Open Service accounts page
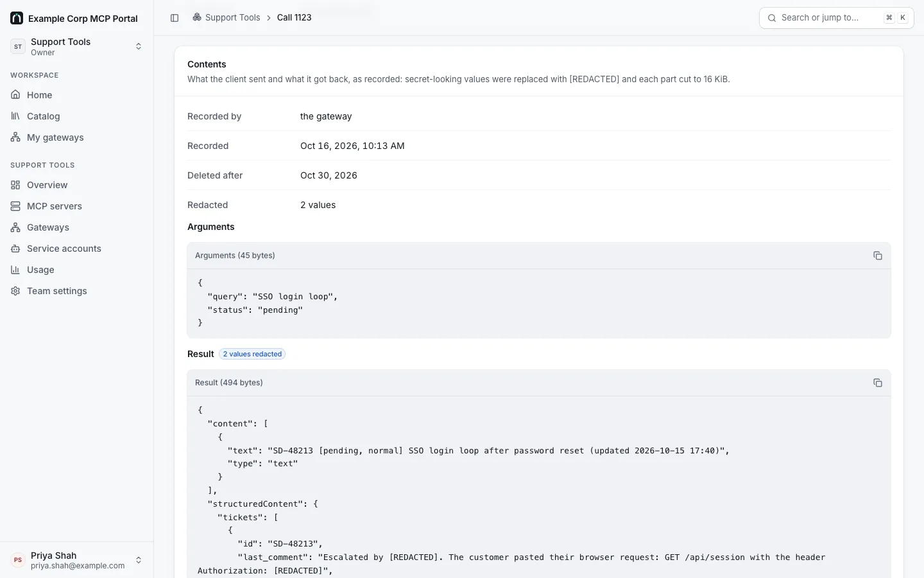The width and height of the screenshot is (924, 578). tap(77, 249)
